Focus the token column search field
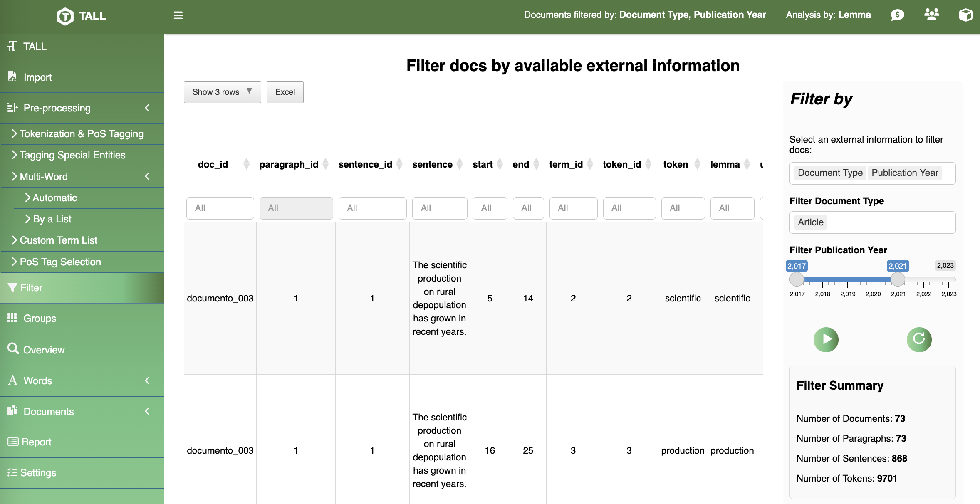The width and height of the screenshot is (980, 504). [x=683, y=208]
